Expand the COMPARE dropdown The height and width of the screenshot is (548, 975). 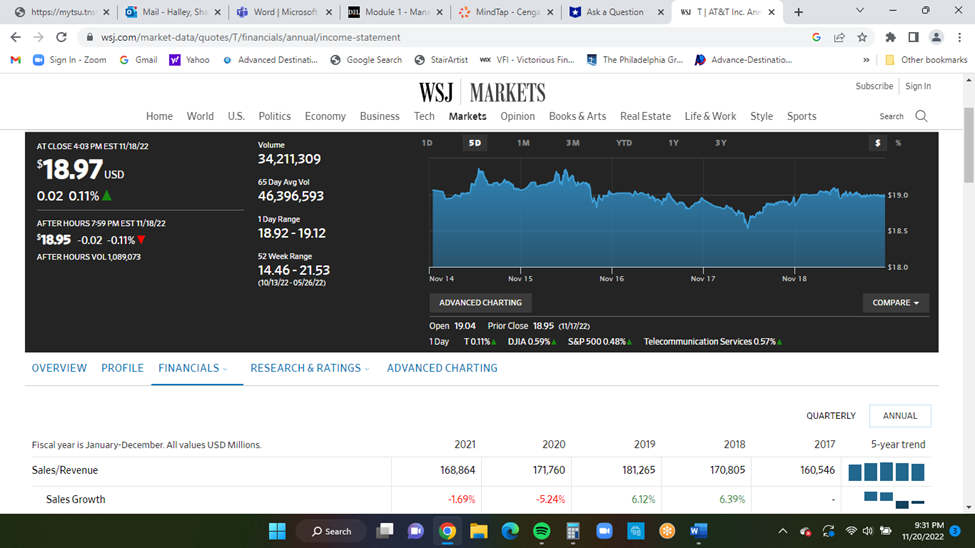(895, 303)
